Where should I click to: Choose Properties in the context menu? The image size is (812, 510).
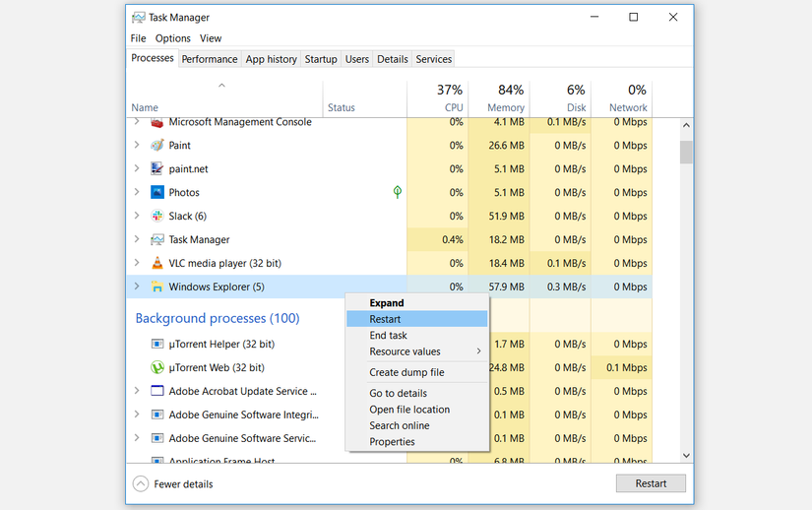coord(417,442)
